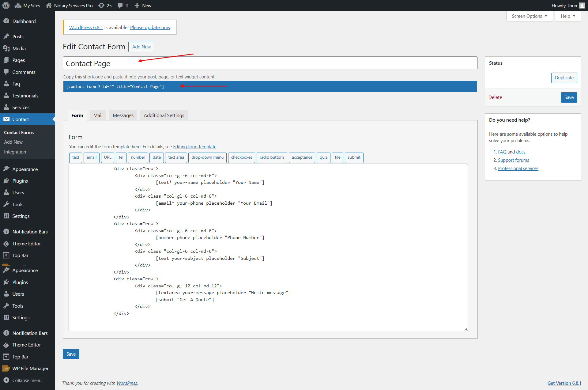Click the Notary Services Pro home icon
588x390 pixels.
(x=49, y=6)
